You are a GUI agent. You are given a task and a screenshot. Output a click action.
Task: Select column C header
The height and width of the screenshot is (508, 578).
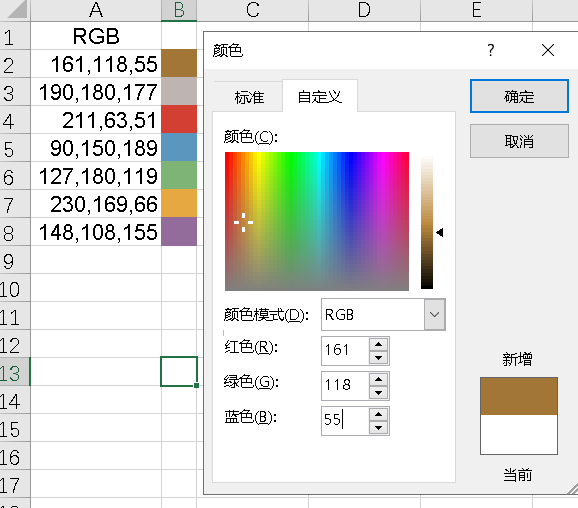point(253,10)
